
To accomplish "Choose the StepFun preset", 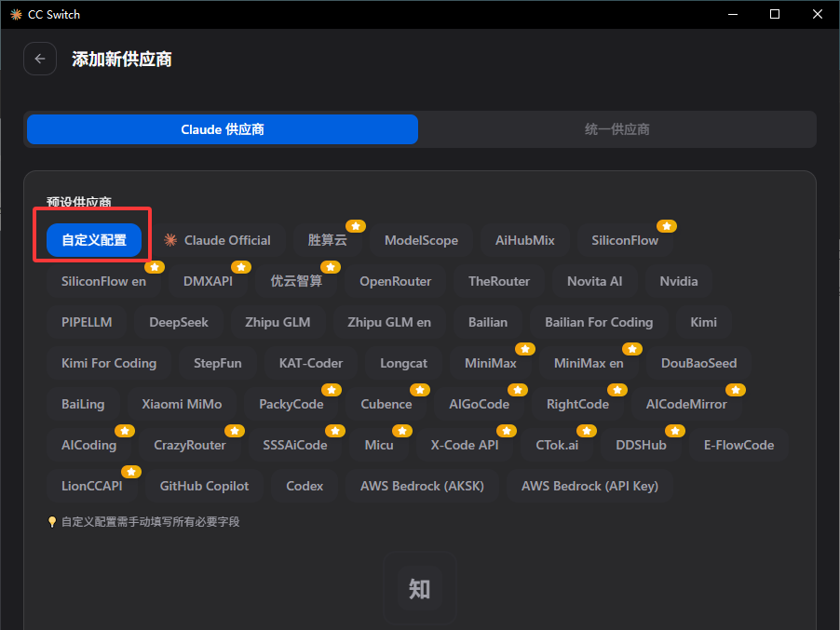I will 218,363.
